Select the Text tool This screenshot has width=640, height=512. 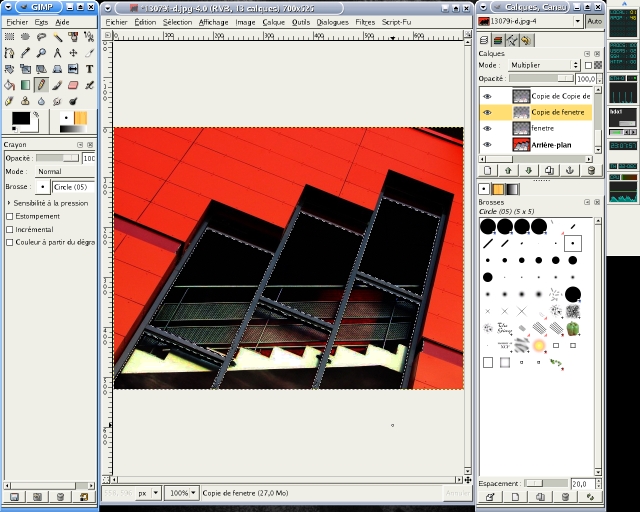pyautogui.click(x=89, y=69)
